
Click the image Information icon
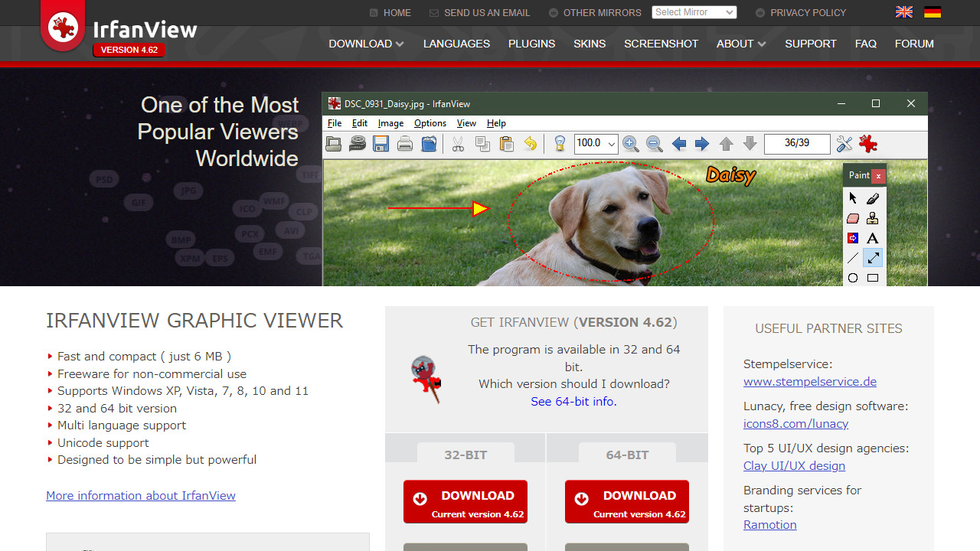click(560, 144)
